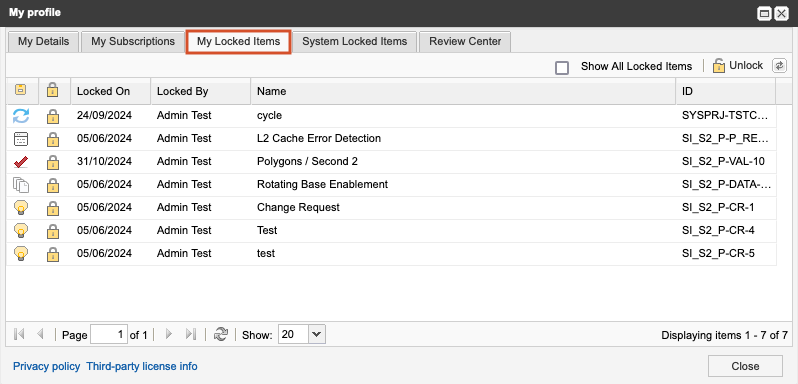Refresh the list from the paging bar
This screenshot has height=384, width=798.
click(220, 334)
